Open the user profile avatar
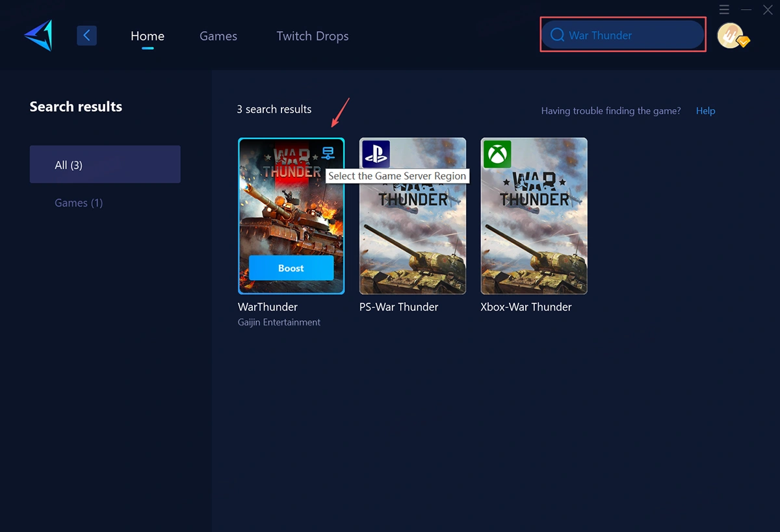 coord(731,36)
